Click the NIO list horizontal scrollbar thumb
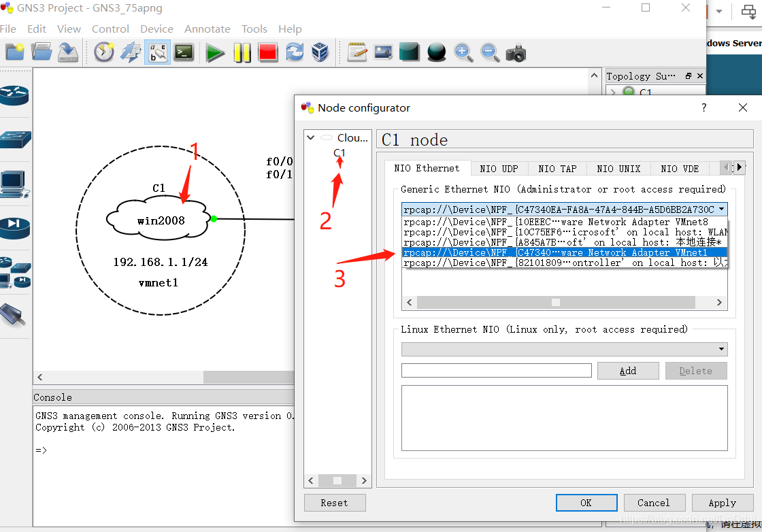Image resolution: width=762 pixels, height=532 pixels. coord(556,302)
